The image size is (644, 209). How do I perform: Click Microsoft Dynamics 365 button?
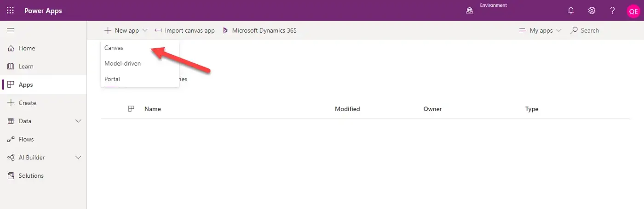click(x=259, y=30)
